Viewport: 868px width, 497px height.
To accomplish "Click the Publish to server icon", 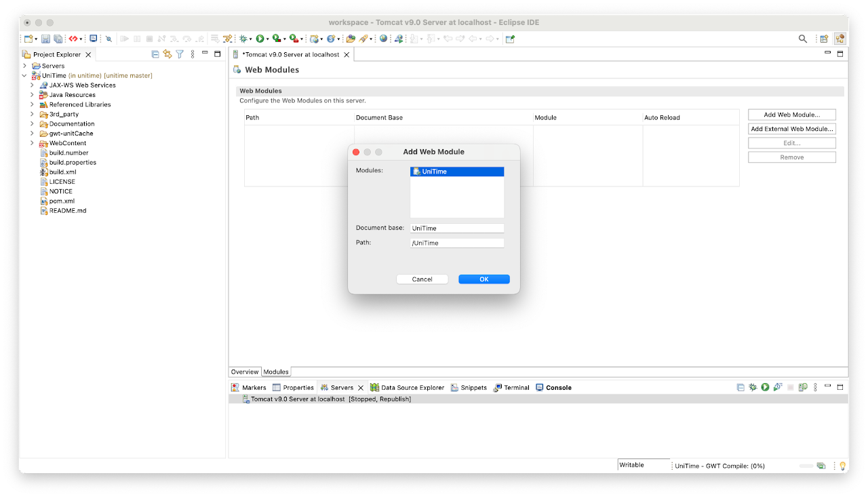I will pyautogui.click(x=803, y=387).
